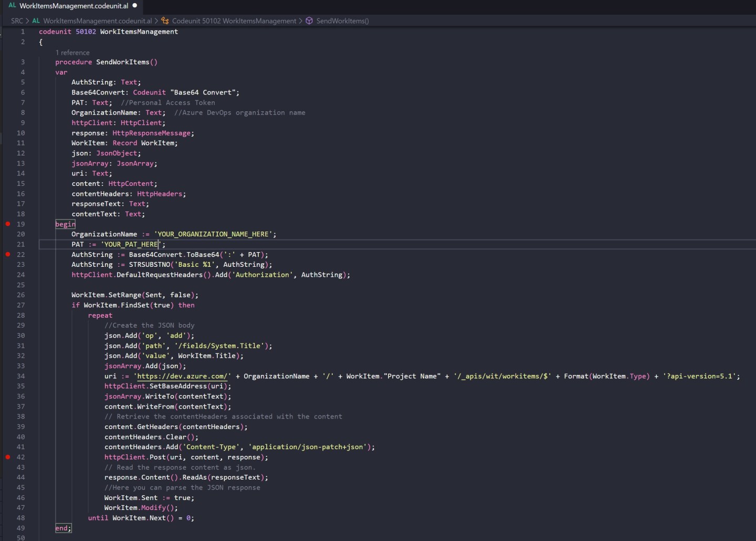Click '//Create the JSON body' comment
This screenshot has width=756, height=541.
tap(150, 325)
